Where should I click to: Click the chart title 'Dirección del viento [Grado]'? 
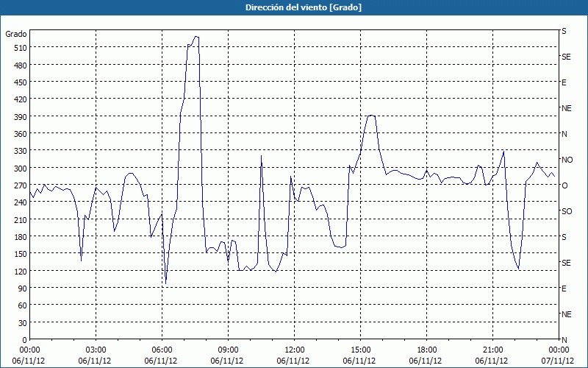coord(304,7)
